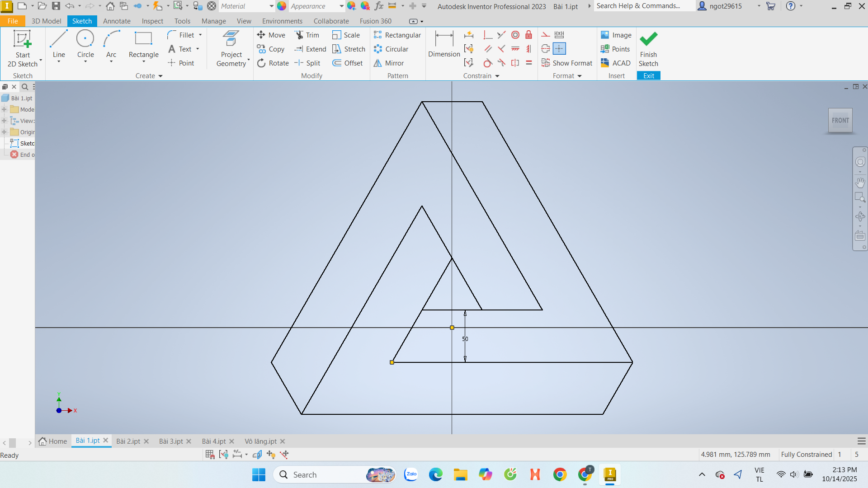Viewport: 868px width, 488px height.
Task: Select the Circle sketch tool
Action: coord(85,44)
